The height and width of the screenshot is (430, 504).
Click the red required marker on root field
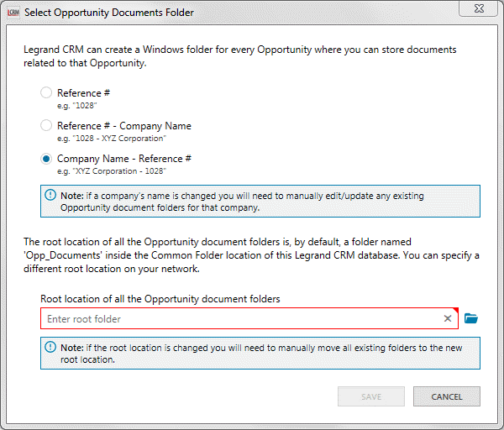point(454,311)
